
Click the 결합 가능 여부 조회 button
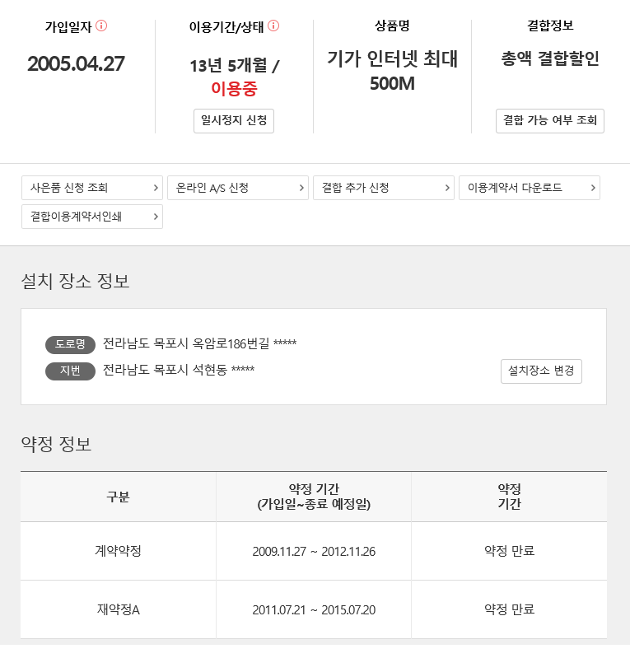point(550,120)
